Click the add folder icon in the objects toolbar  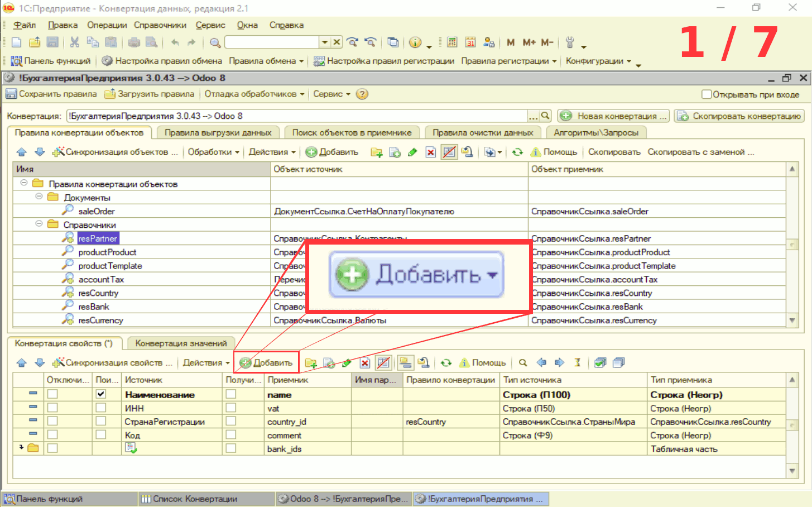point(377,152)
